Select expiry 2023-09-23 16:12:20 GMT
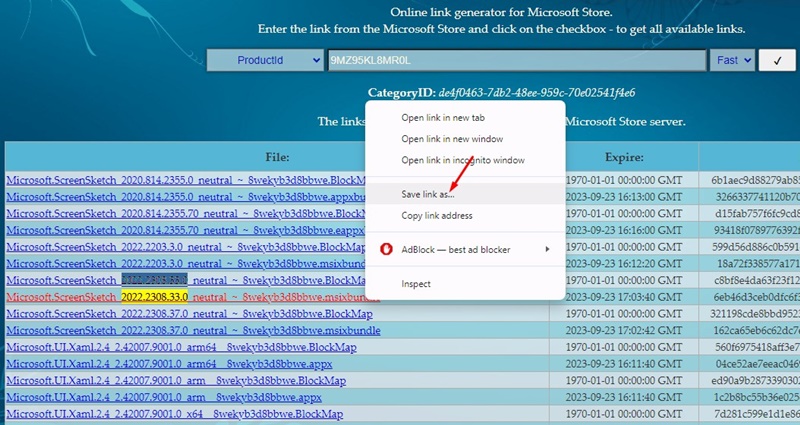 (623, 264)
